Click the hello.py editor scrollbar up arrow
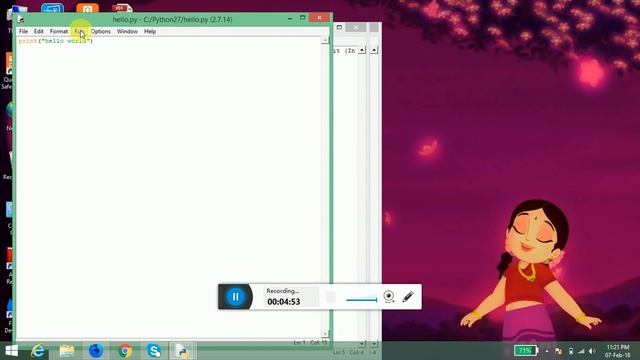This screenshot has width=640, height=360. coord(325,40)
